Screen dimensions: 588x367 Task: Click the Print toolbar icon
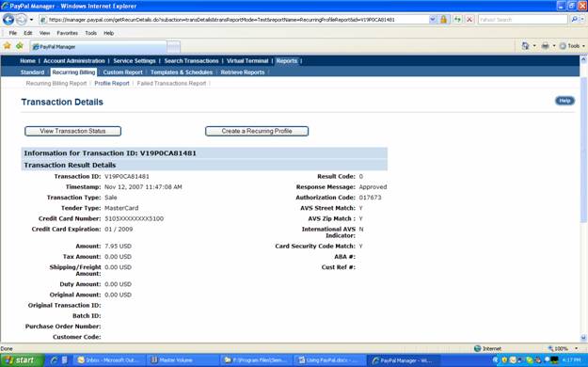tap(545, 46)
